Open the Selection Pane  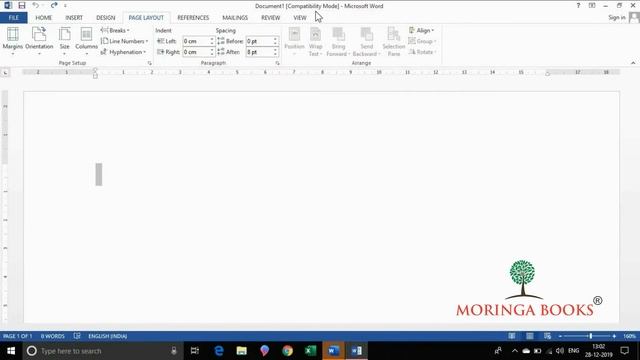[393, 41]
